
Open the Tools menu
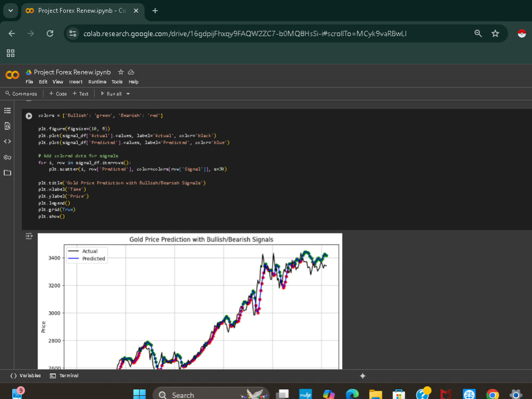coord(117,82)
